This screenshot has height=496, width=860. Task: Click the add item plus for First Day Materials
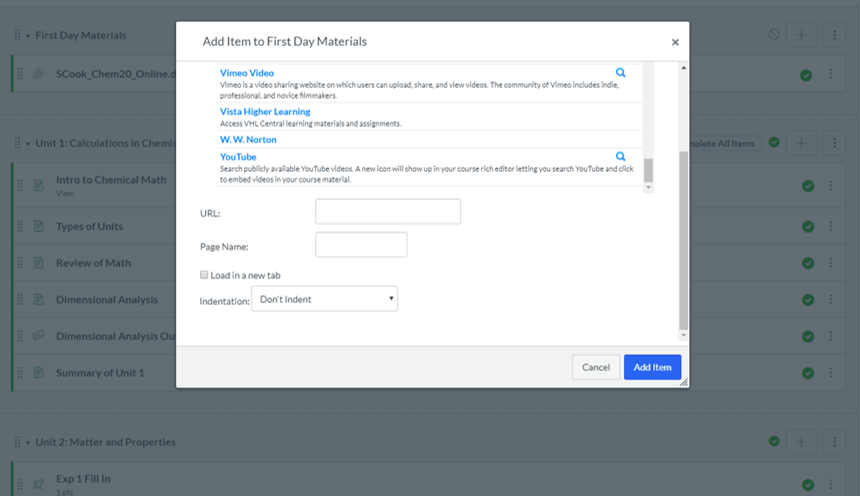click(800, 35)
